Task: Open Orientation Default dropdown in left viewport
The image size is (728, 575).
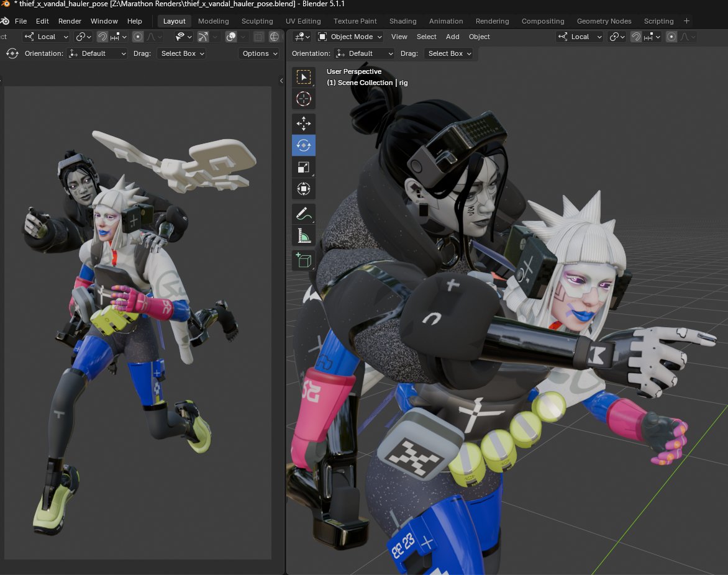Action: click(x=98, y=53)
